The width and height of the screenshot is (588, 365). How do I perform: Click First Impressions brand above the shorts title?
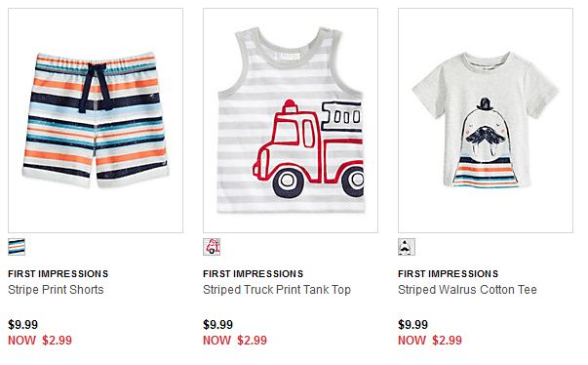(x=59, y=274)
